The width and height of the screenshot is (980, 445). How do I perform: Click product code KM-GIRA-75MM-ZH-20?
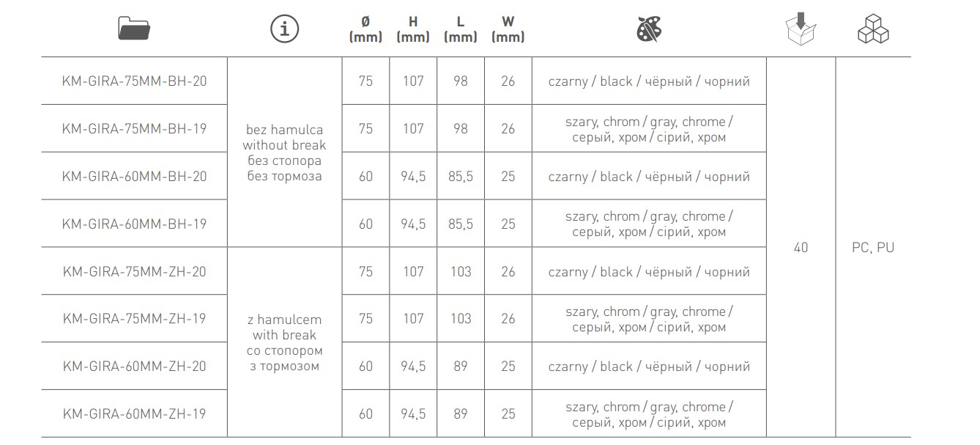(135, 271)
